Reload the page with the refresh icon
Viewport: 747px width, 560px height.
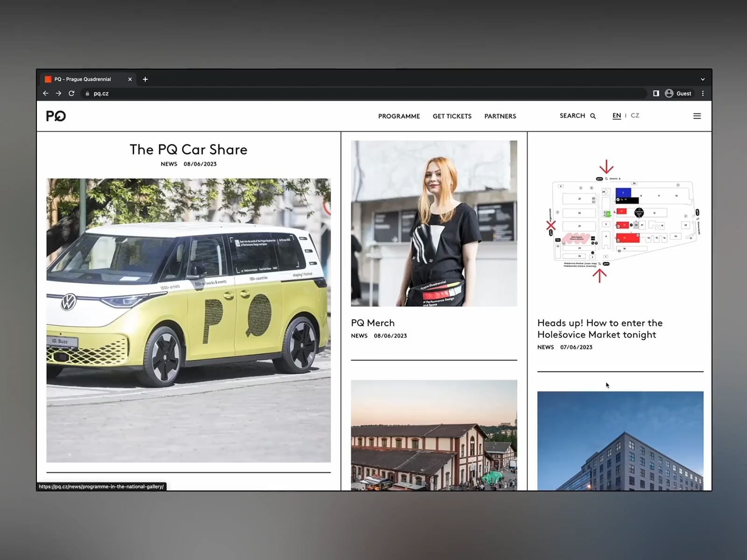click(71, 93)
